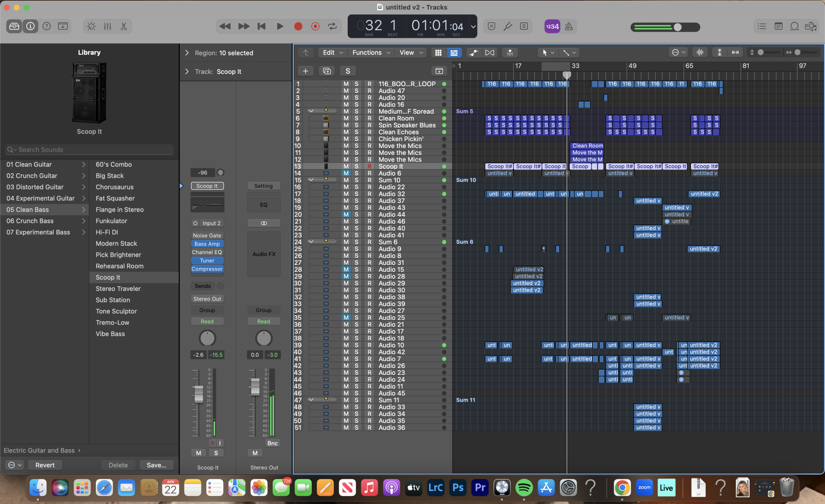
Task: Click the Stereo Out output slot
Action: click(x=207, y=299)
